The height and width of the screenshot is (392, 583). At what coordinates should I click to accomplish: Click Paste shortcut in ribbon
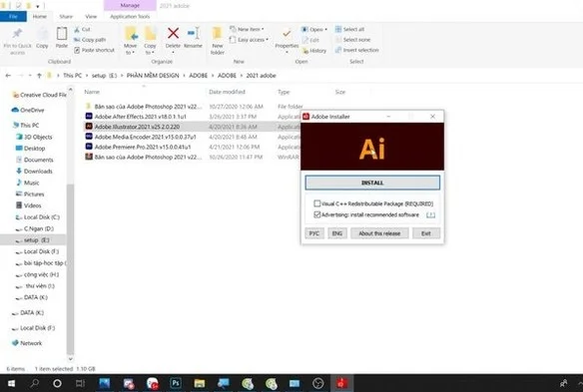tap(95, 50)
